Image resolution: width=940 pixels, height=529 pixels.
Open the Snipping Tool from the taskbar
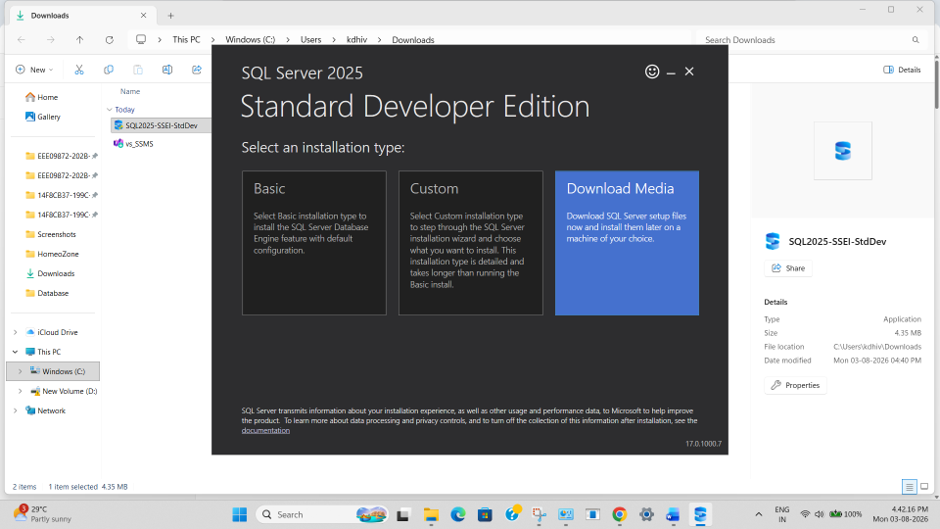[539, 515]
